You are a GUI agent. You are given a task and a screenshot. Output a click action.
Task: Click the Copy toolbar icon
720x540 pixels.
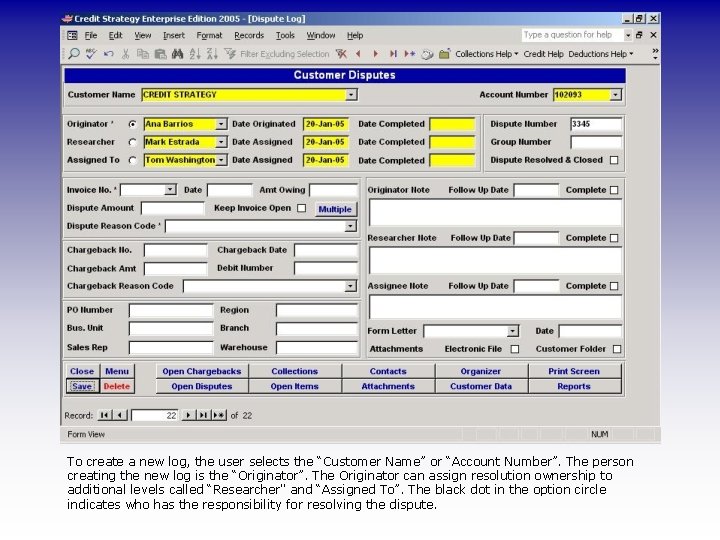143,54
